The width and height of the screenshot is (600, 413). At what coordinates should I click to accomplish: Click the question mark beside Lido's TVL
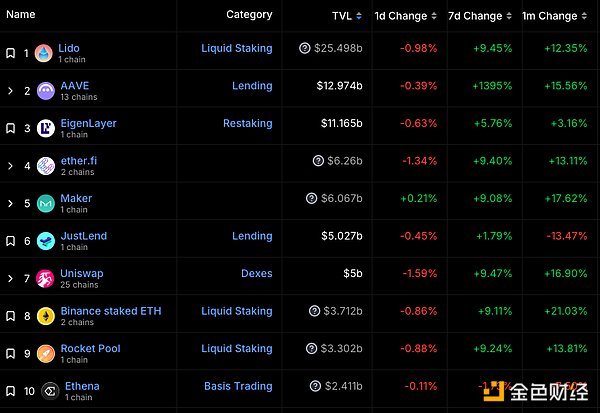point(304,48)
